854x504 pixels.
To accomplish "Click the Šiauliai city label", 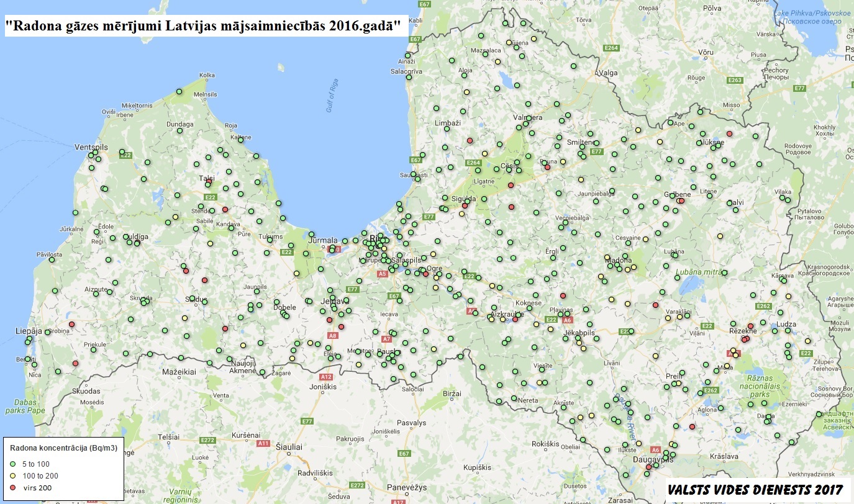I will tap(289, 446).
